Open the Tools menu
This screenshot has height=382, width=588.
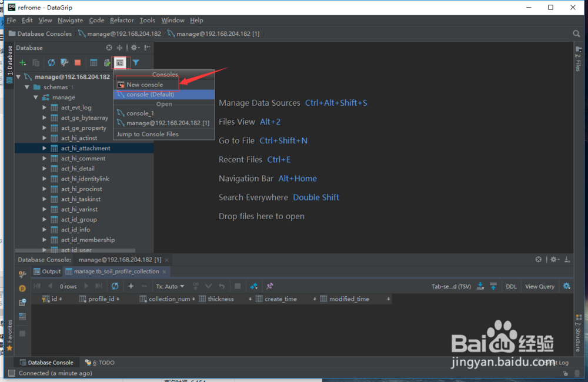point(147,20)
